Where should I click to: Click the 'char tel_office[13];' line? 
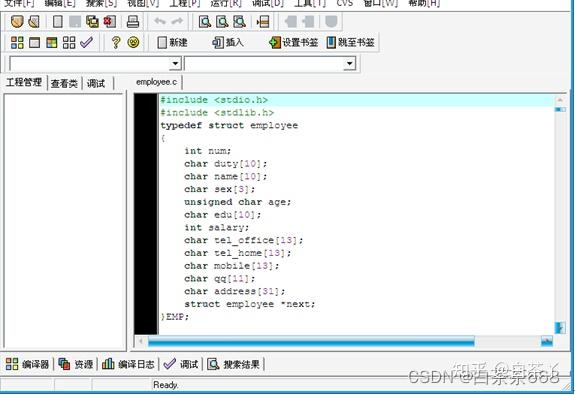(x=243, y=240)
